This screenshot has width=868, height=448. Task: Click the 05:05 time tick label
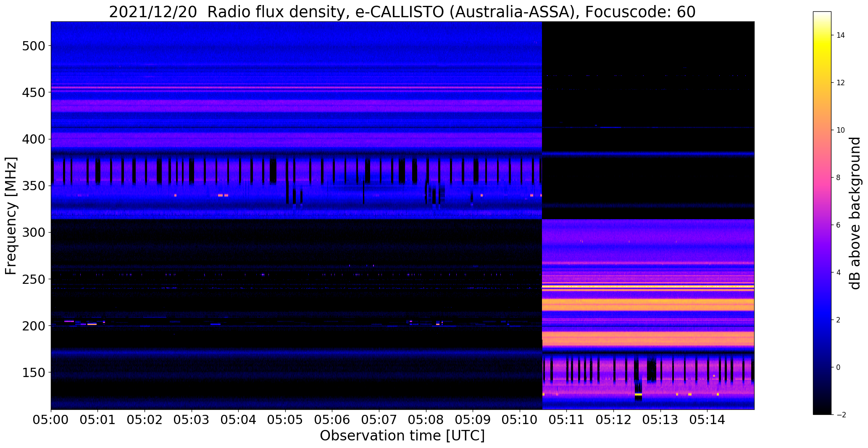285,420
